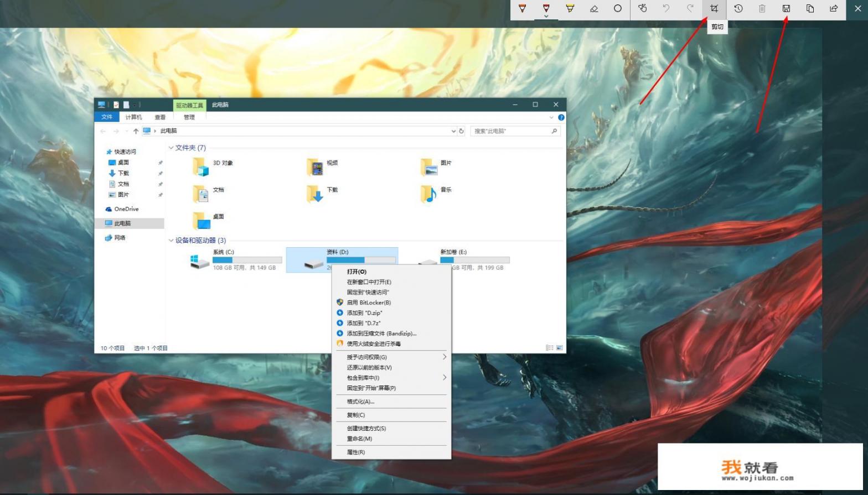Select the ballpoint pen tool

pyautogui.click(x=522, y=8)
